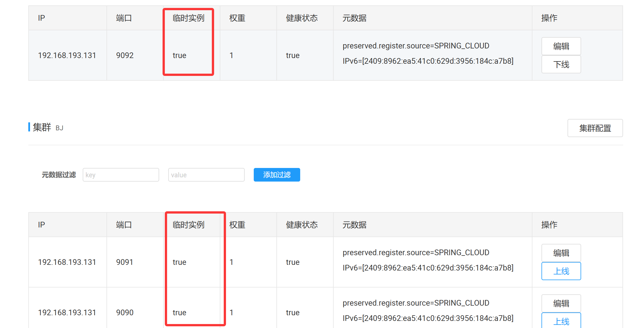Click 临时实例 header in top table
This screenshot has width=644, height=328.
[x=188, y=18]
